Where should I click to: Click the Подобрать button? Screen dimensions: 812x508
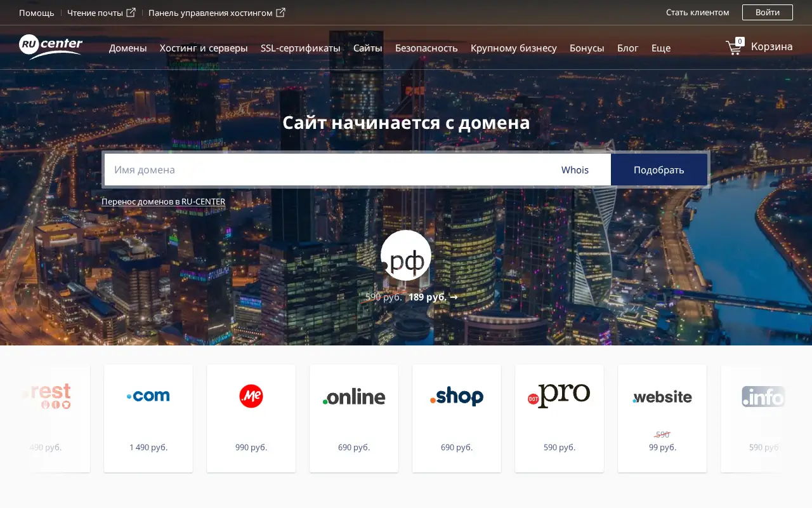tap(659, 170)
